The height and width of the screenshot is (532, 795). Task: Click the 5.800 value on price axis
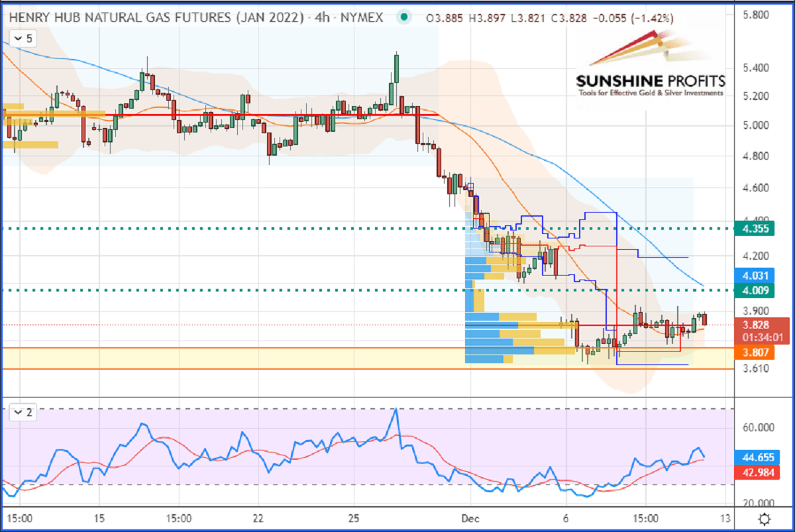point(755,14)
